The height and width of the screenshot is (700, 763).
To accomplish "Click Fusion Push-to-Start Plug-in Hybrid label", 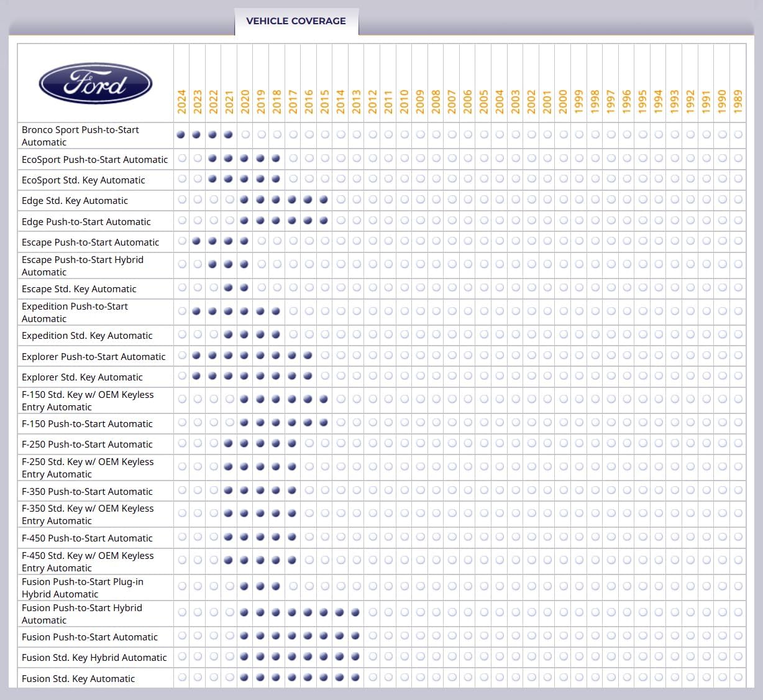I will point(83,587).
